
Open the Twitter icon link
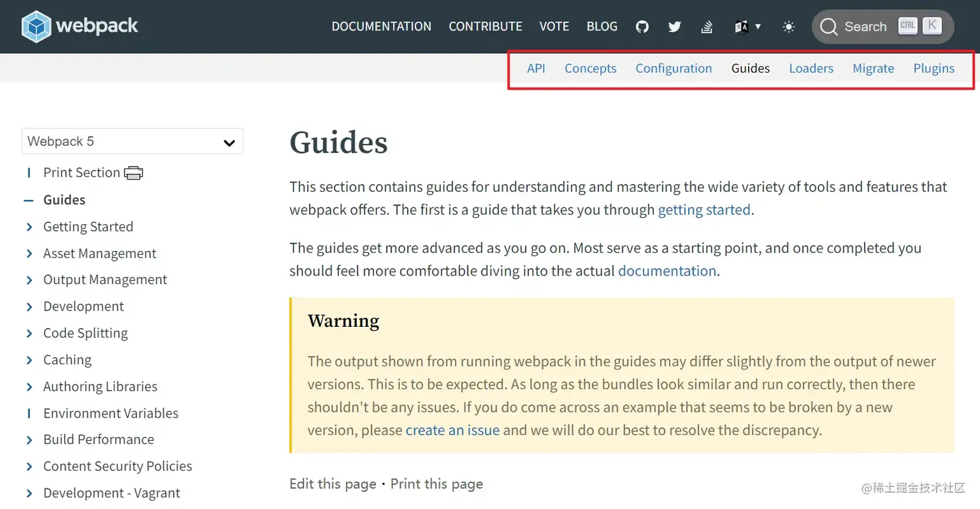point(675,27)
